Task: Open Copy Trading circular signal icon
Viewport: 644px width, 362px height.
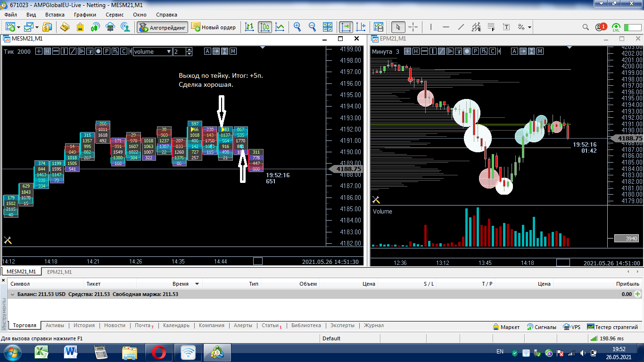Action: point(125,27)
